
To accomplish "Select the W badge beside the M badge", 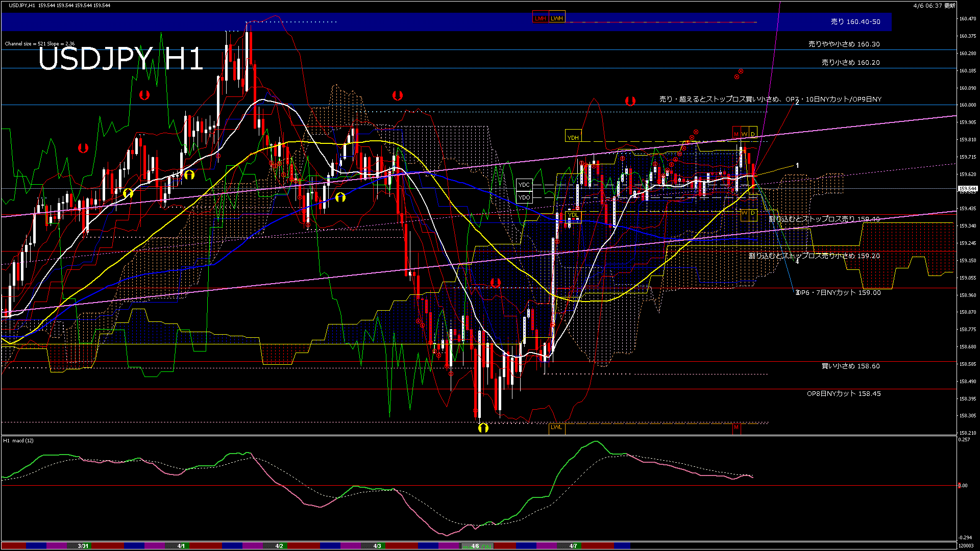I will pos(743,134).
